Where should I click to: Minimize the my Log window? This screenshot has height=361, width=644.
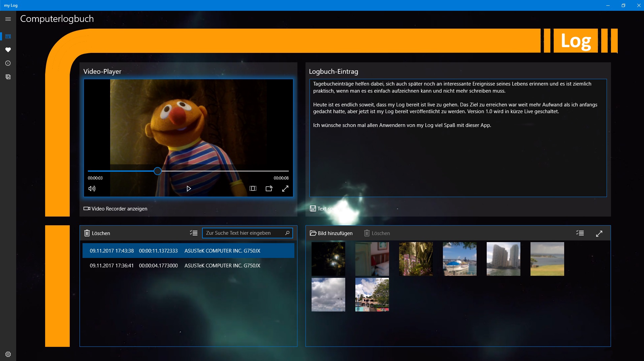(608, 5)
